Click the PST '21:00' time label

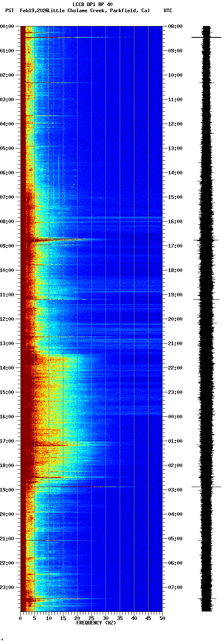point(7,539)
